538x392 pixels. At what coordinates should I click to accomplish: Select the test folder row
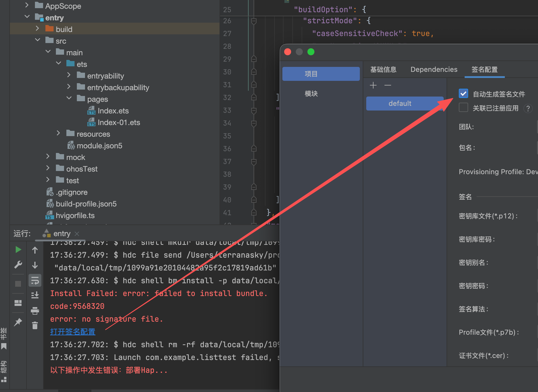click(x=115, y=181)
